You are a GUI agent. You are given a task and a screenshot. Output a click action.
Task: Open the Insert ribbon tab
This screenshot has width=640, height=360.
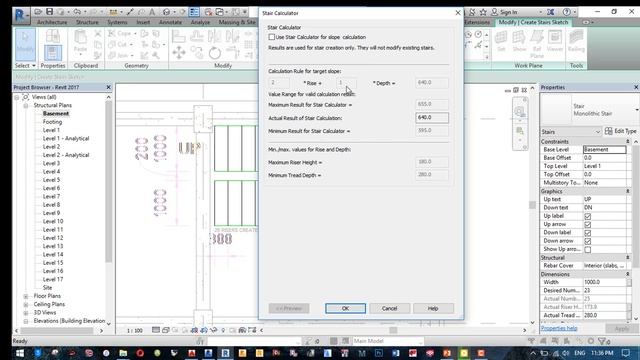point(143,22)
